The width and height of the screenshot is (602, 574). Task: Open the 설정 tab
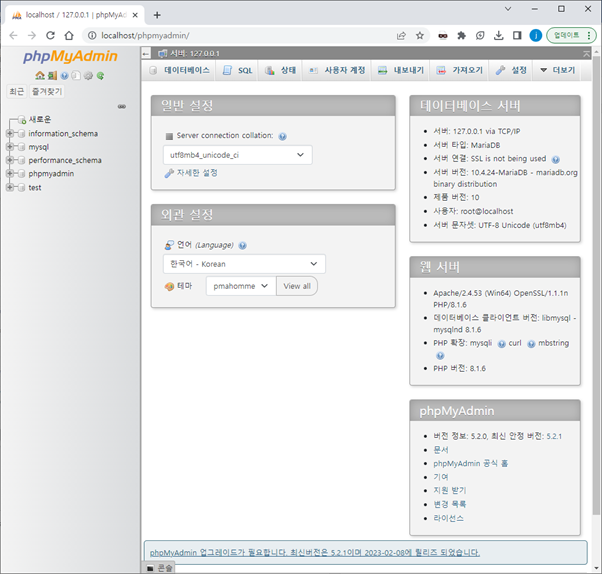[x=511, y=70]
